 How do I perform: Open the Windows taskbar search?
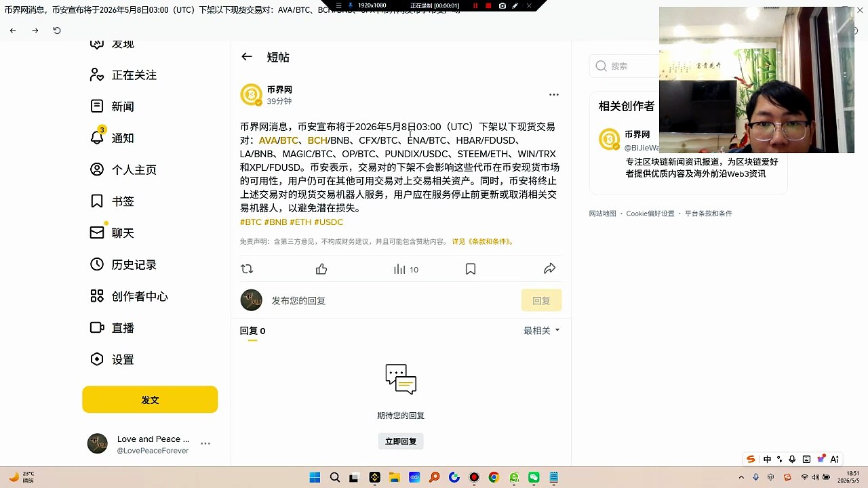pyautogui.click(x=335, y=478)
